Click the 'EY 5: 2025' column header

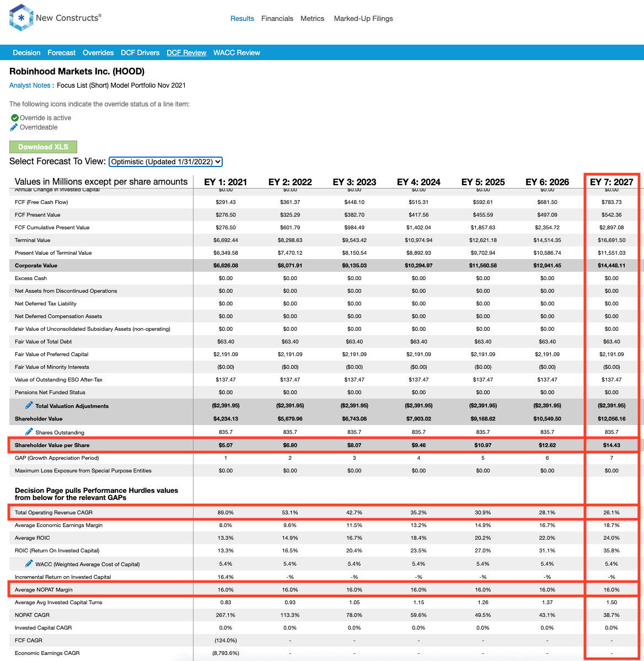483,182
